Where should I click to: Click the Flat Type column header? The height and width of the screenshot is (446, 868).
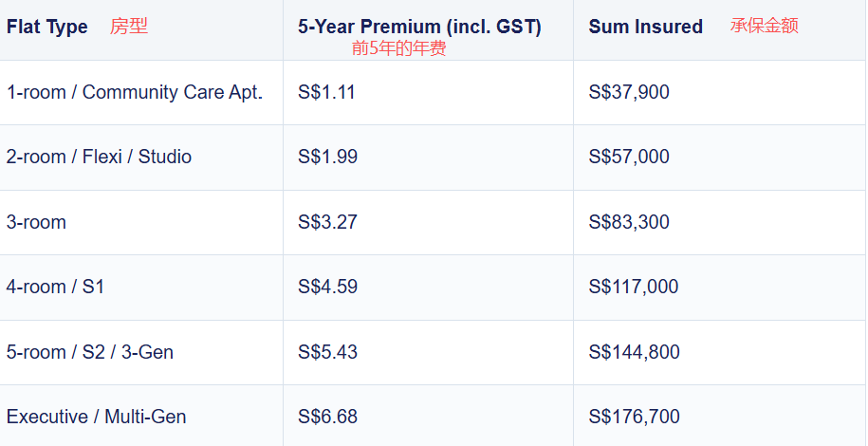tap(47, 27)
